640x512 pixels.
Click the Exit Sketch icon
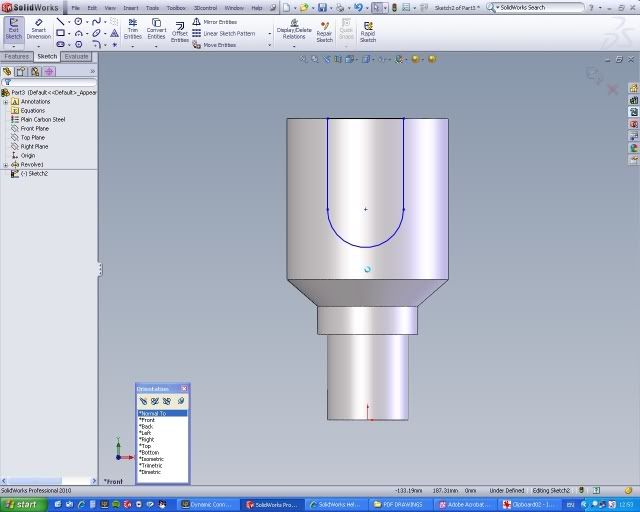[x=14, y=28]
